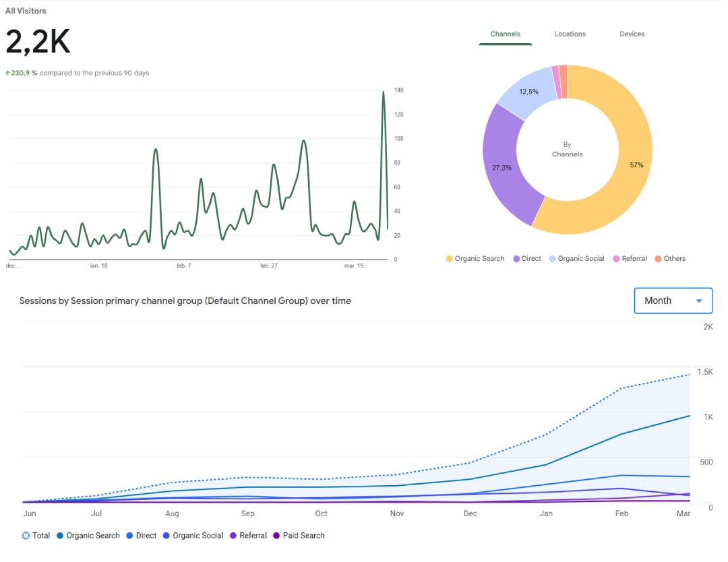This screenshot has height=562, width=728.
Task: Toggle Organic Social series in sessions legend
Action: [166, 536]
